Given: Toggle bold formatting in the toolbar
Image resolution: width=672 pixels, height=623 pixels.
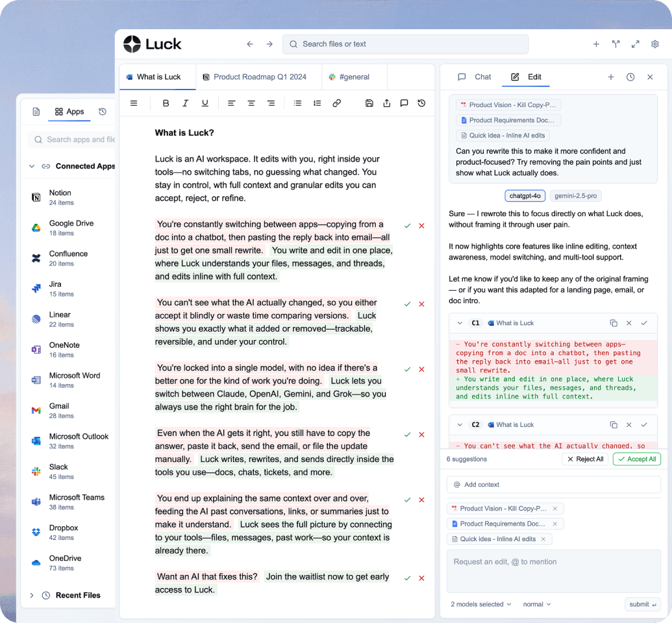Looking at the screenshot, I should 166,103.
